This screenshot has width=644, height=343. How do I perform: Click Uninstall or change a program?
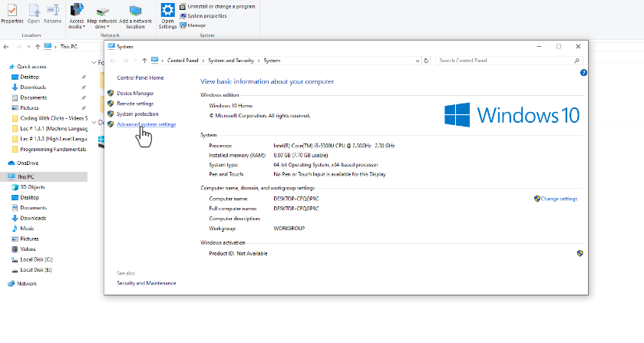(217, 7)
